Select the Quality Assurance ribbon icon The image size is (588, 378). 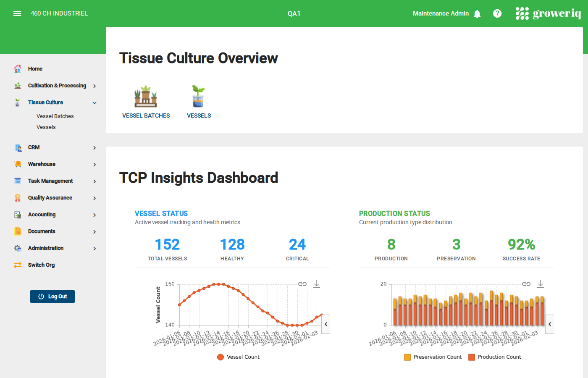tap(18, 197)
